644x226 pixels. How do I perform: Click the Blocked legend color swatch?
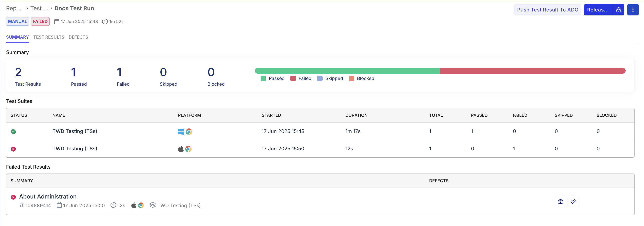coord(352,78)
